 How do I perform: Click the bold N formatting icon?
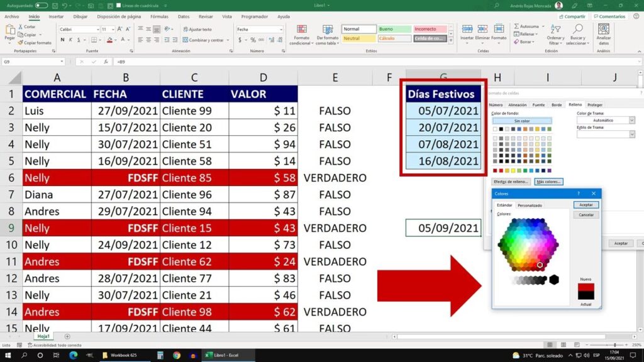[62, 40]
